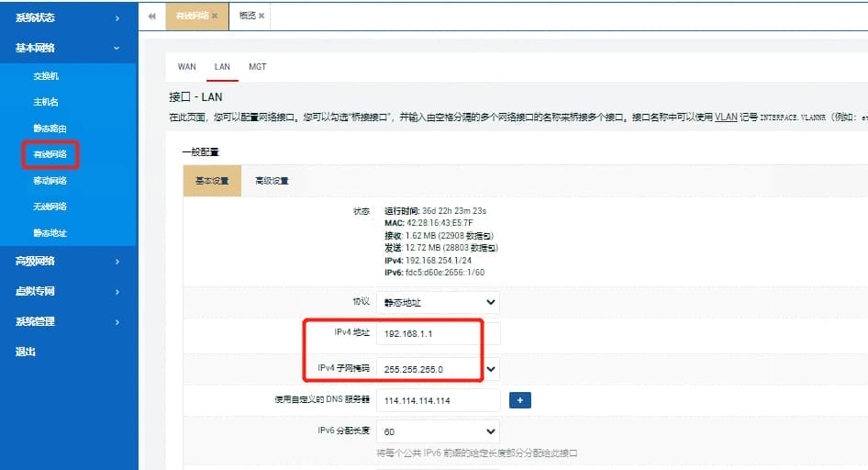Expand the 系统管理 sidebar menu

click(x=68, y=321)
